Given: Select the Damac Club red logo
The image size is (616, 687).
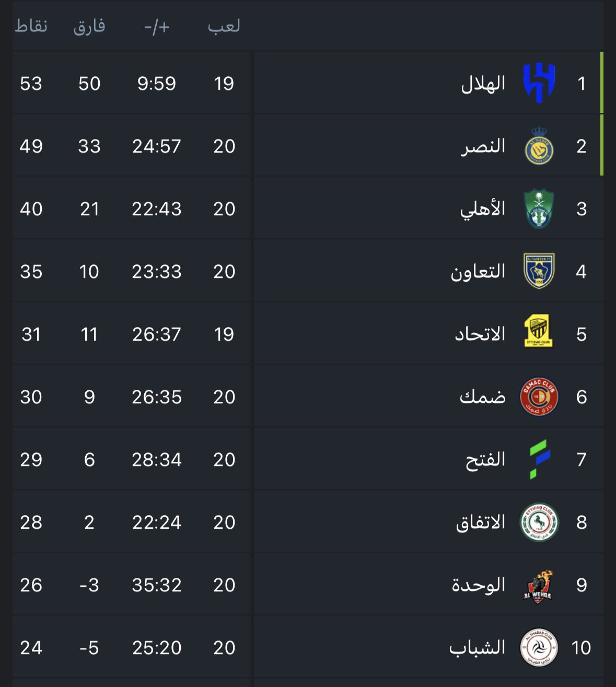Looking at the screenshot, I should click(539, 397).
